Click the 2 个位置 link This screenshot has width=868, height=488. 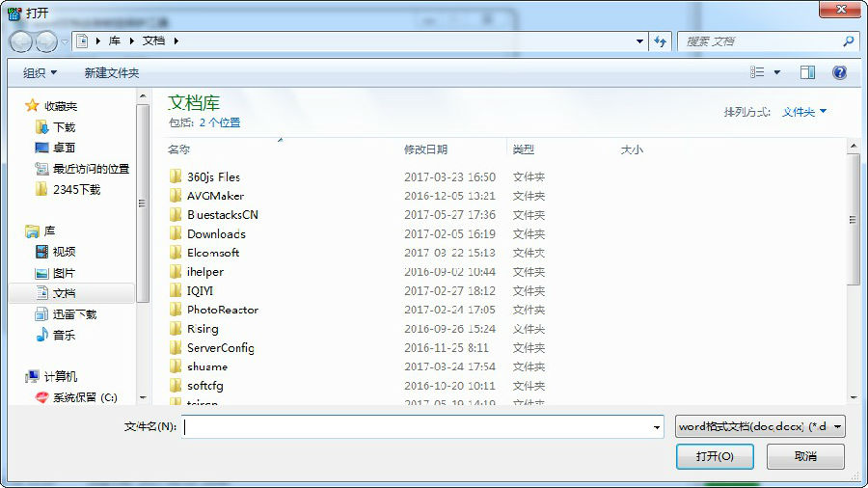pyautogui.click(x=220, y=122)
